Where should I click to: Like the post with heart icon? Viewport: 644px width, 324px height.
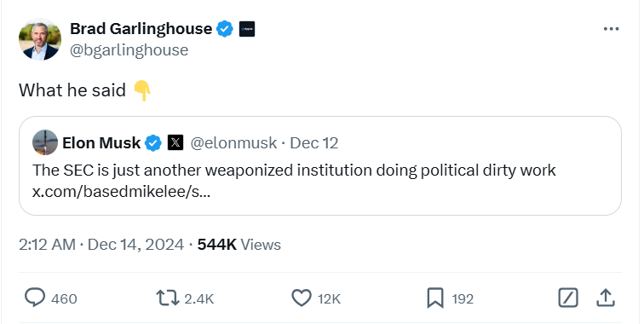tap(302, 298)
